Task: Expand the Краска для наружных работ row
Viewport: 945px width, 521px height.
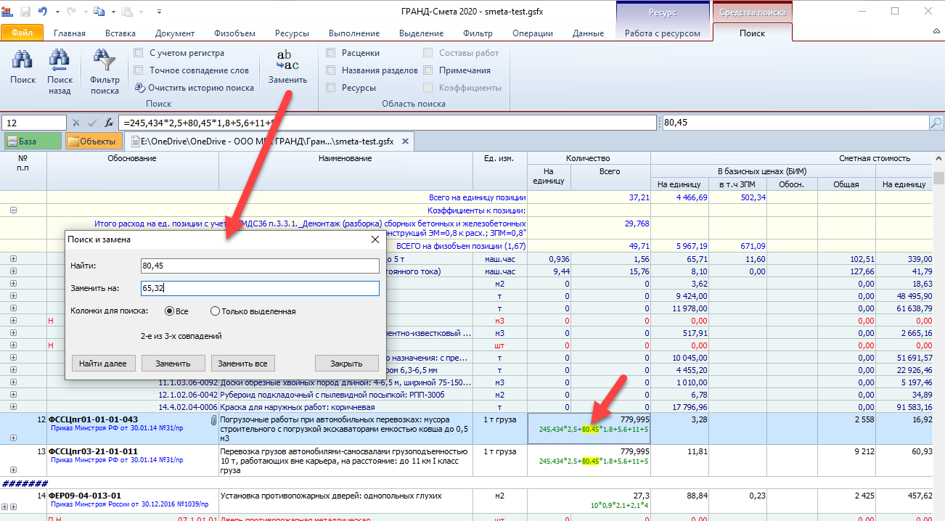Action: point(13,407)
